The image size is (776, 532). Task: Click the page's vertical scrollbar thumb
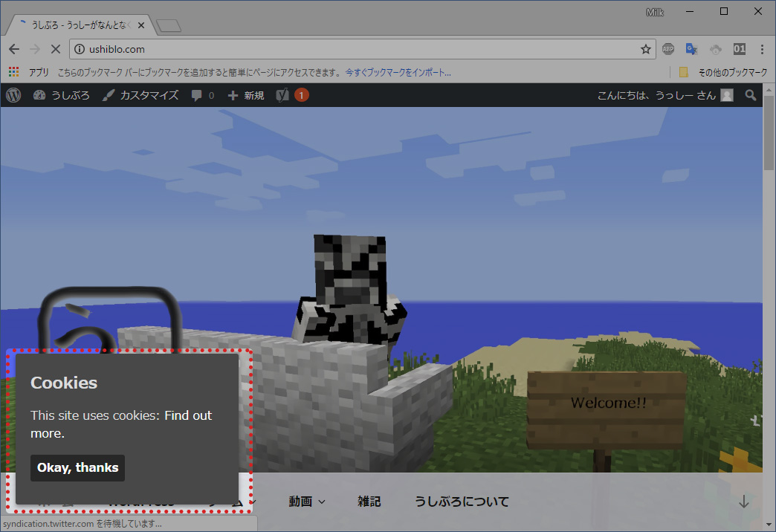(x=769, y=133)
